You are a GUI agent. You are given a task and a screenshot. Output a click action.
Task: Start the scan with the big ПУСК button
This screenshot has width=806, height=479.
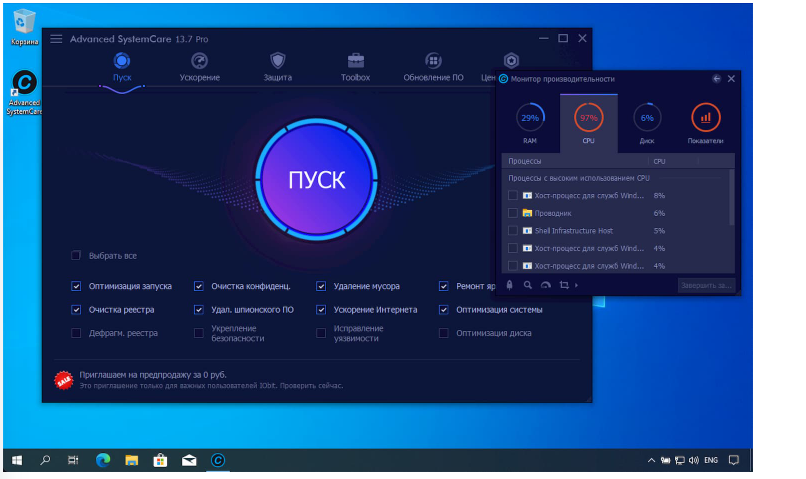(317, 179)
